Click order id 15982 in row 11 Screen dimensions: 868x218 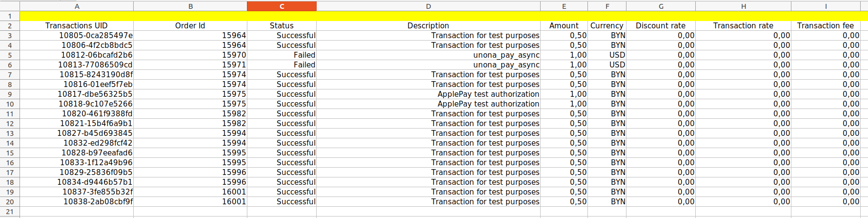pos(234,114)
